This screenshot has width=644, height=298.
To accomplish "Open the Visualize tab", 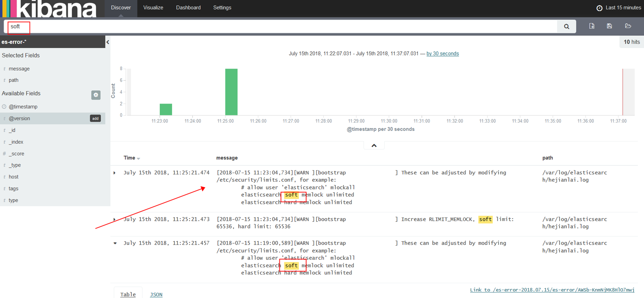I will click(x=153, y=8).
